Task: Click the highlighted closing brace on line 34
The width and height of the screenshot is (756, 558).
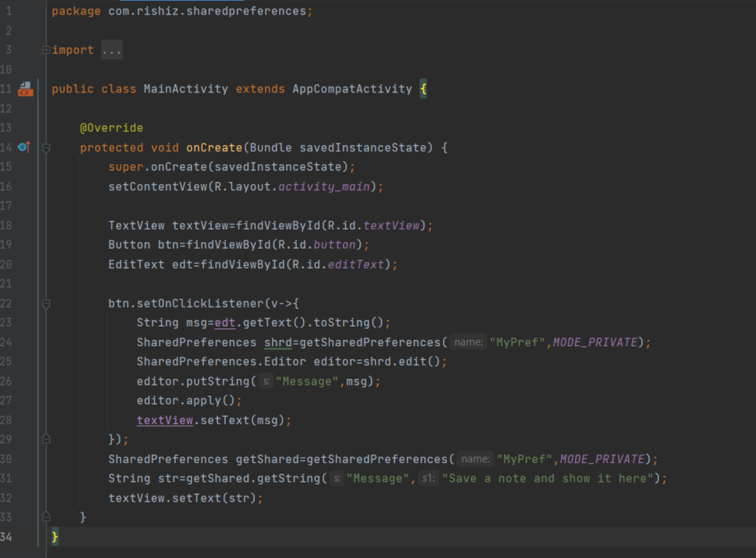Action: point(54,536)
